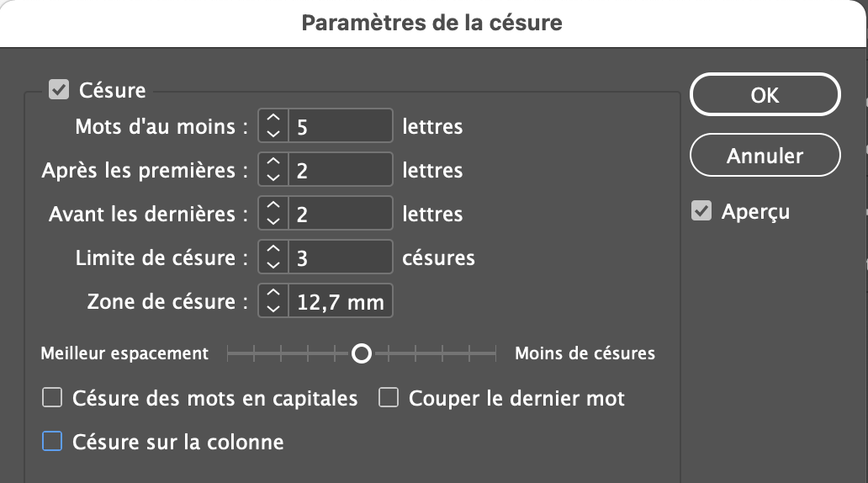868x483 pixels.
Task: Click OK to confirm hyphenation settings
Action: 765,95
